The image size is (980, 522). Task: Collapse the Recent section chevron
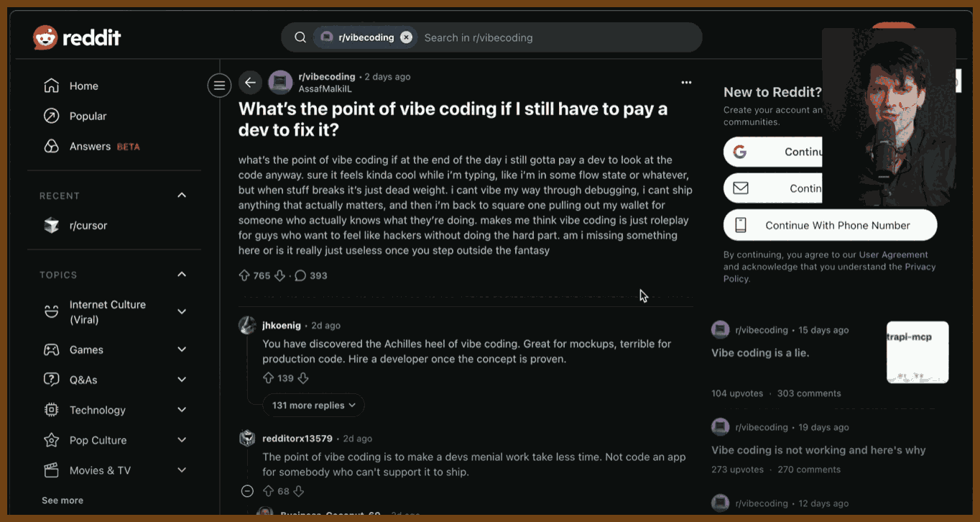[x=182, y=196]
